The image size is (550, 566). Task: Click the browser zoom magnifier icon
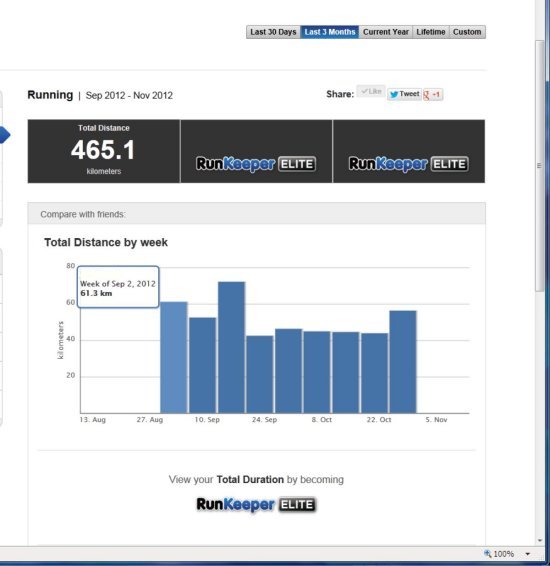[x=488, y=553]
